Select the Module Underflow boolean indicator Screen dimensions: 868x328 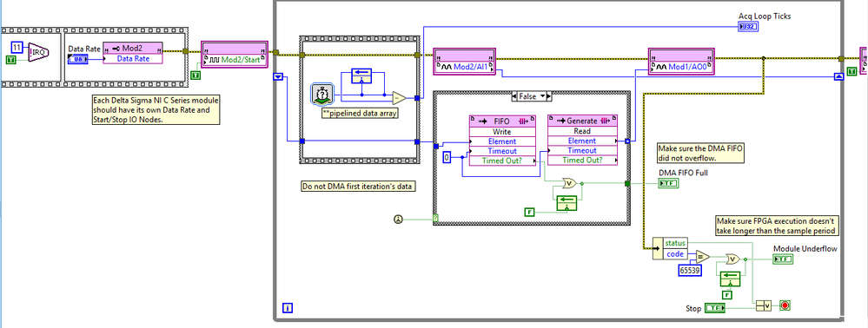click(784, 259)
